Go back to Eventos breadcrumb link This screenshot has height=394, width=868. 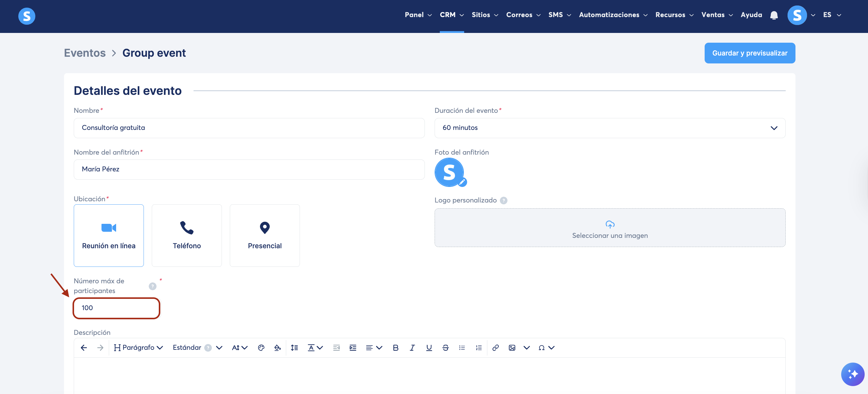click(85, 53)
